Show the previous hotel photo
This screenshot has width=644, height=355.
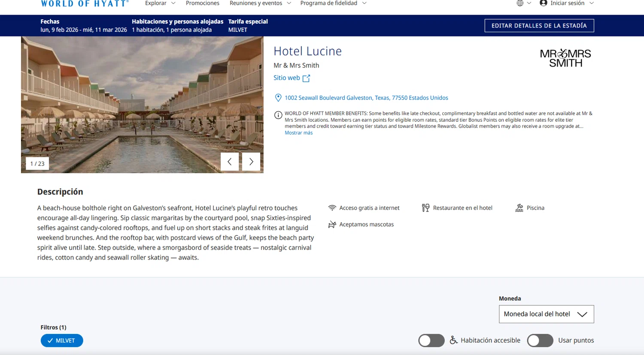click(230, 162)
